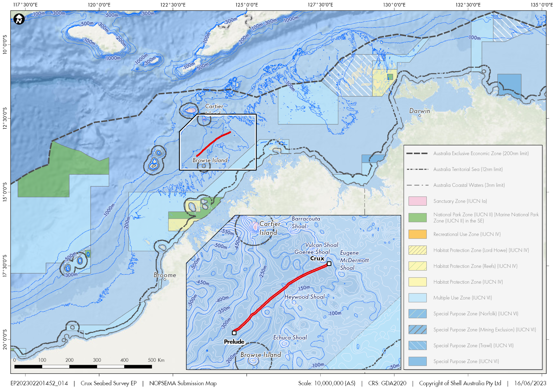The image size is (557, 392).
Task: Click the Browse Island label in inset map
Action: 260,355
